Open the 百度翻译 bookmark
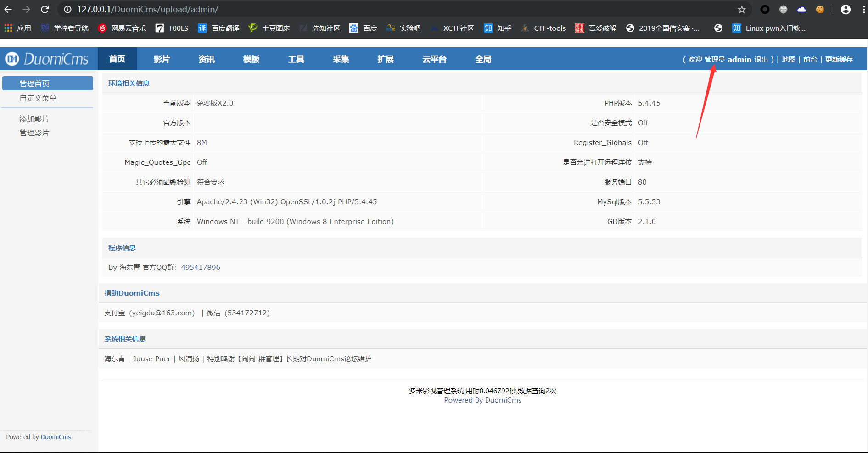Viewport: 868px width, 453px height. tap(219, 28)
